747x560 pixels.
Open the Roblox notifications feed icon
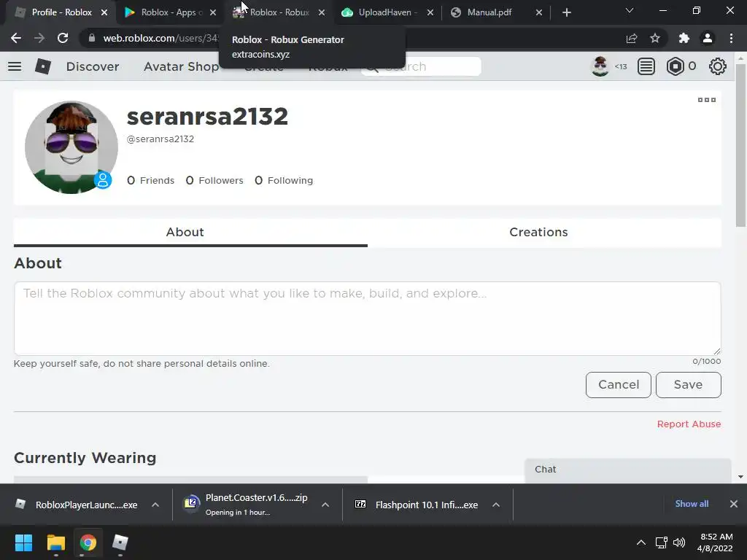point(646,66)
